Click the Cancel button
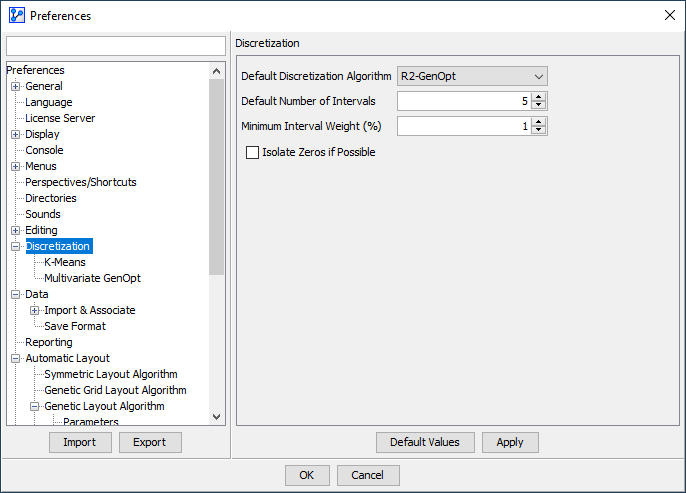Image resolution: width=686 pixels, height=493 pixels. coord(368,475)
